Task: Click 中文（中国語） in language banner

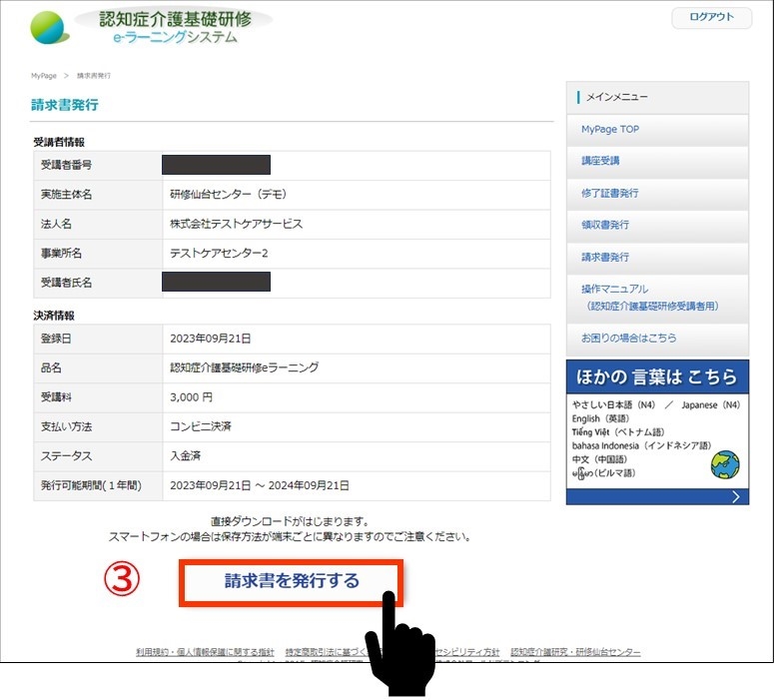Action: [x=599, y=459]
